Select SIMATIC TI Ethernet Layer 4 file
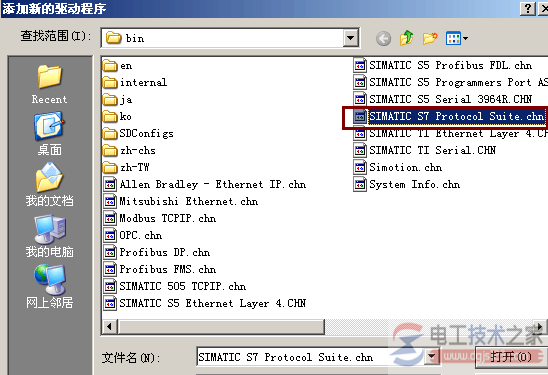 coord(450,134)
